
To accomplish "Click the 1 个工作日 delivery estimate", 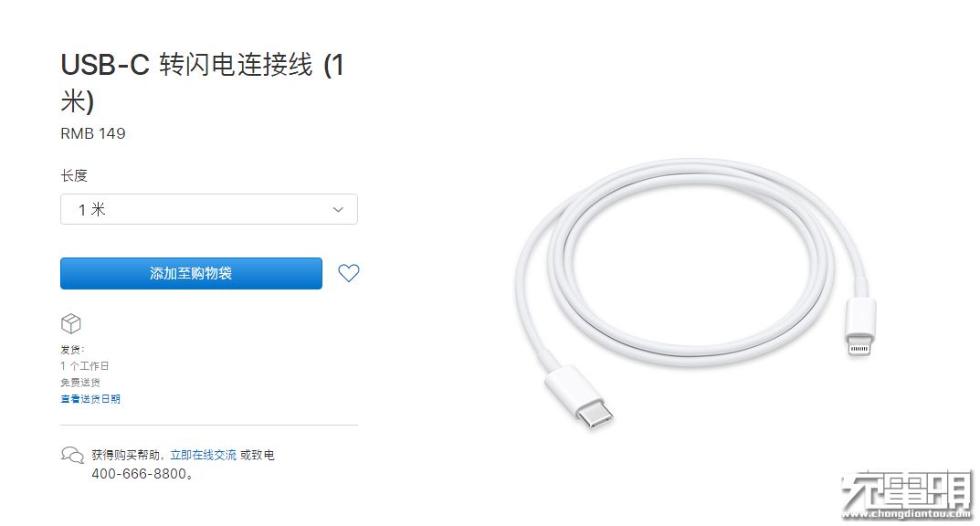I will point(84,365).
